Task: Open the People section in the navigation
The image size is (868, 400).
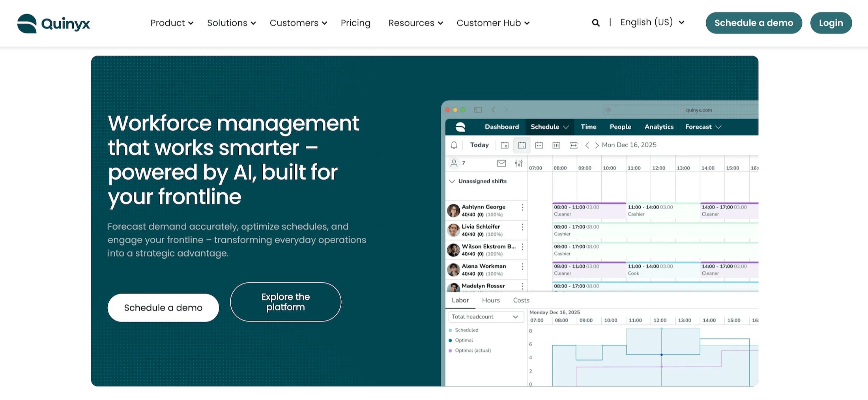Action: pyautogui.click(x=620, y=127)
